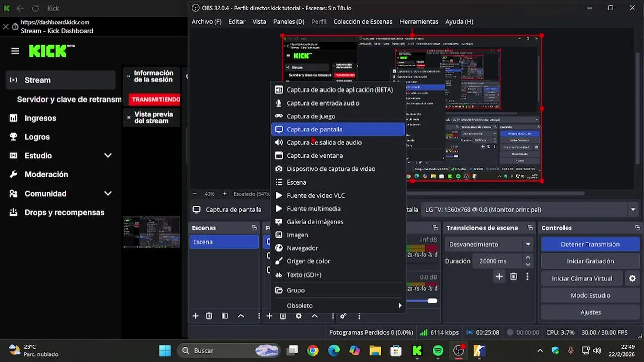The height and width of the screenshot is (362, 644).
Task: Remove the selected scene with trash icon
Action: click(x=209, y=316)
